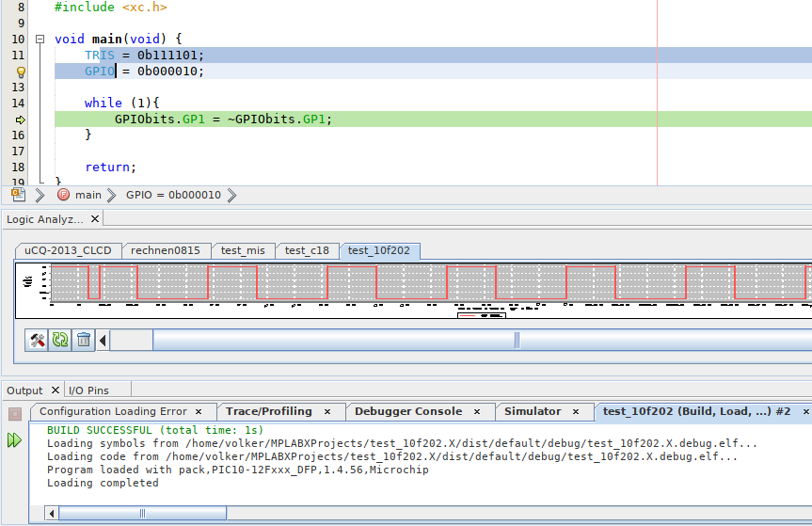This screenshot has height=526, width=812.
Task: Collapse the main function code fold
Action: pyautogui.click(x=40, y=39)
